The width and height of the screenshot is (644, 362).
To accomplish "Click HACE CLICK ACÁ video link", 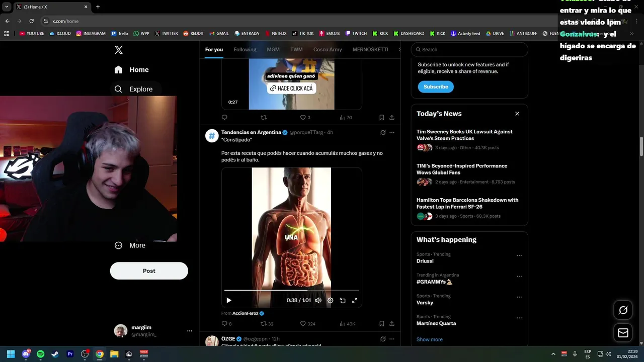I will click(291, 88).
